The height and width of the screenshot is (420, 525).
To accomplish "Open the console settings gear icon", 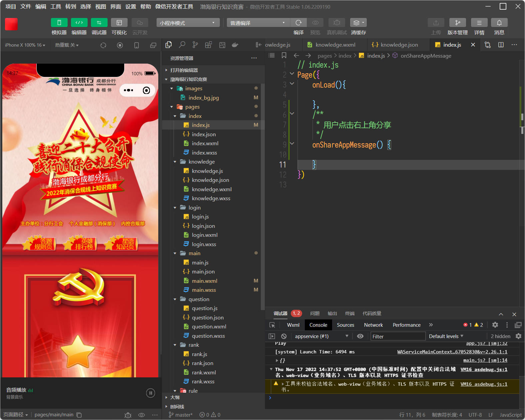I will [x=518, y=336].
